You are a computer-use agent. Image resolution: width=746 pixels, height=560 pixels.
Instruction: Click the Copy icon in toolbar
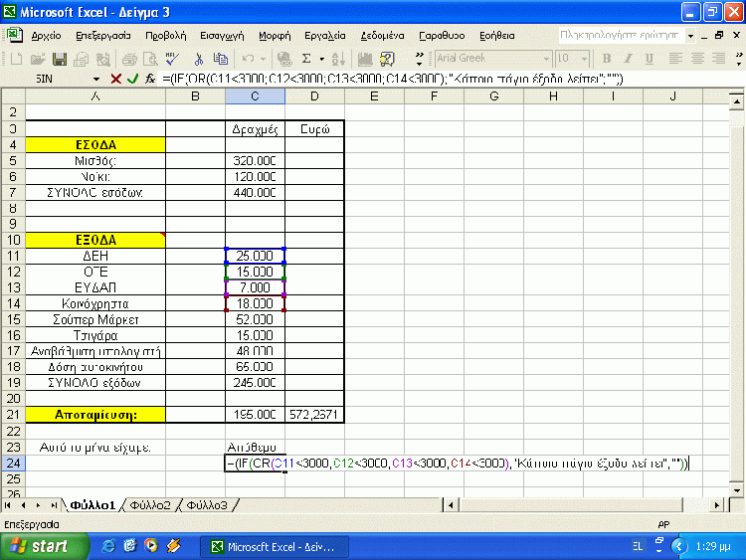click(x=220, y=59)
